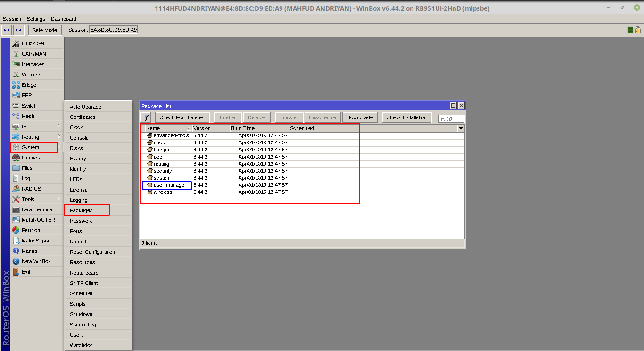
Task: Open the Switch icon
Action: [x=16, y=106]
